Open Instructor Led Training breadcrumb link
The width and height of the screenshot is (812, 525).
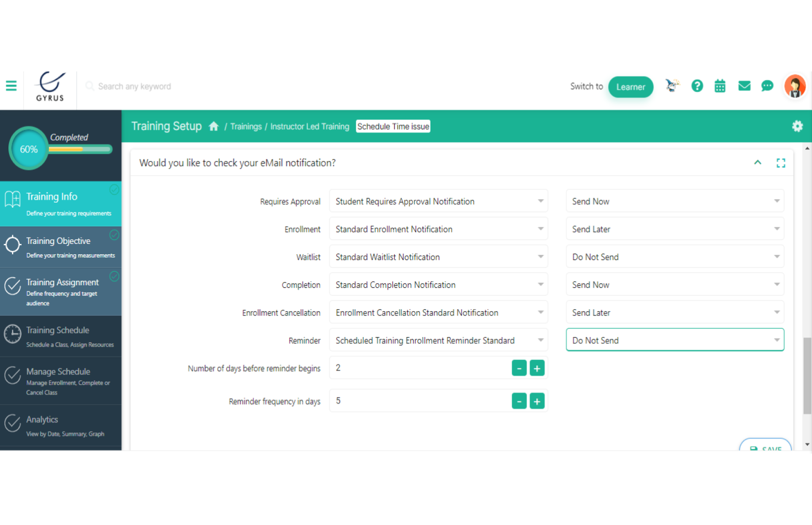click(310, 126)
